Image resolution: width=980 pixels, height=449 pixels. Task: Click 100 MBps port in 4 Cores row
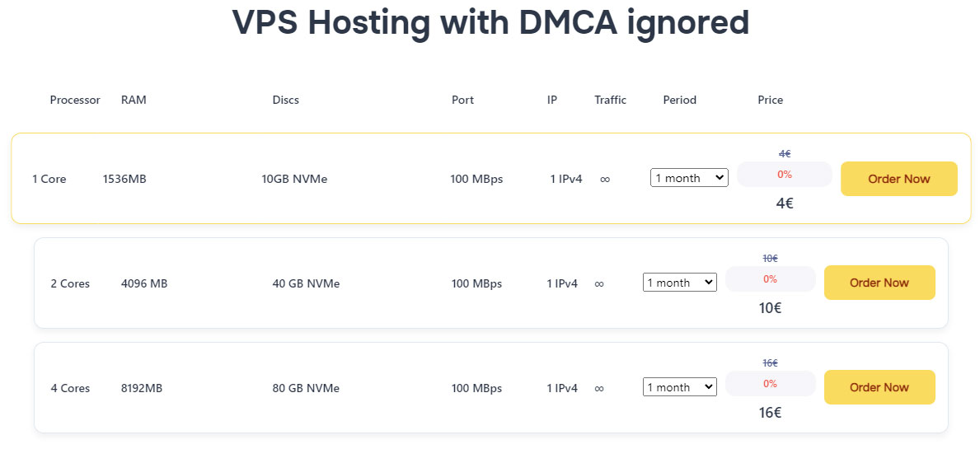tap(477, 388)
